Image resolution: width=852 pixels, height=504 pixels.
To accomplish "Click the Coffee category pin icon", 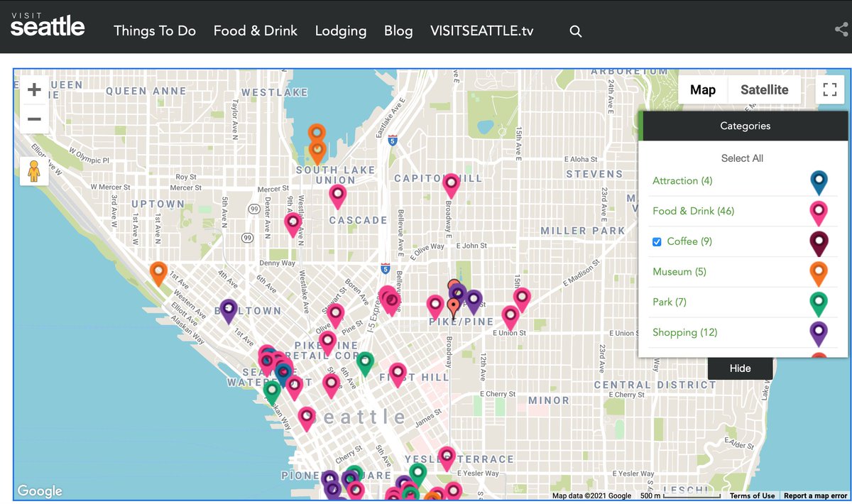I will [x=818, y=242].
